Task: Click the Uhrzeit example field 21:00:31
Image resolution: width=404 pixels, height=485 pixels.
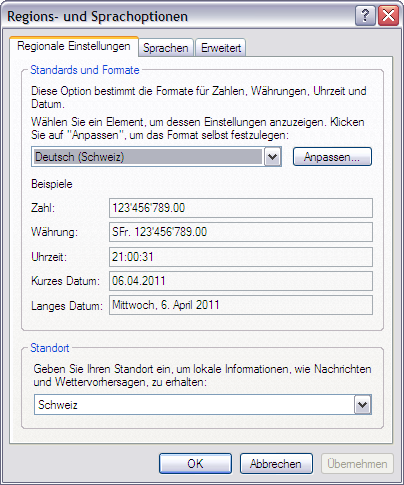Action: pos(241,257)
